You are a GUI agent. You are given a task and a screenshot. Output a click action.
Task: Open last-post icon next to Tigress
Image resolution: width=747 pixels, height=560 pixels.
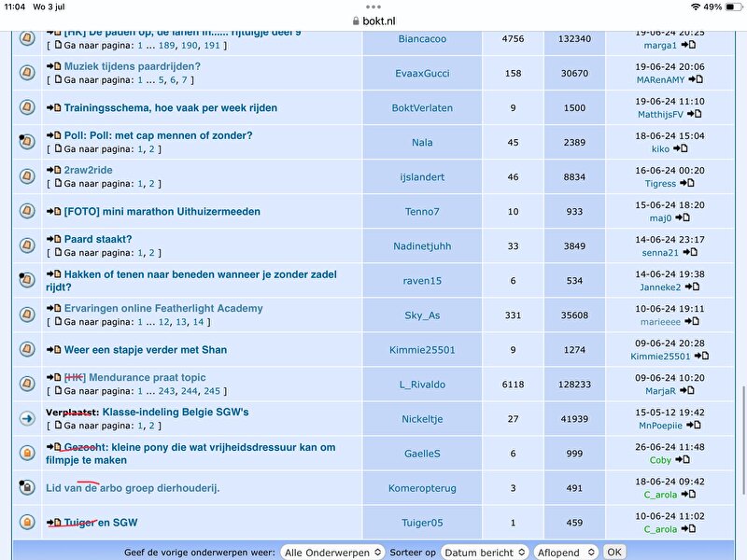[x=687, y=183]
